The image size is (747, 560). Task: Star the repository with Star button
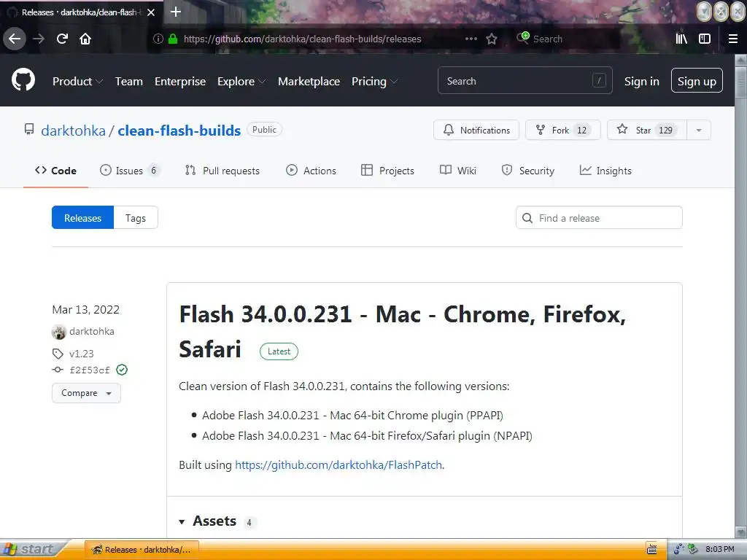pos(647,130)
